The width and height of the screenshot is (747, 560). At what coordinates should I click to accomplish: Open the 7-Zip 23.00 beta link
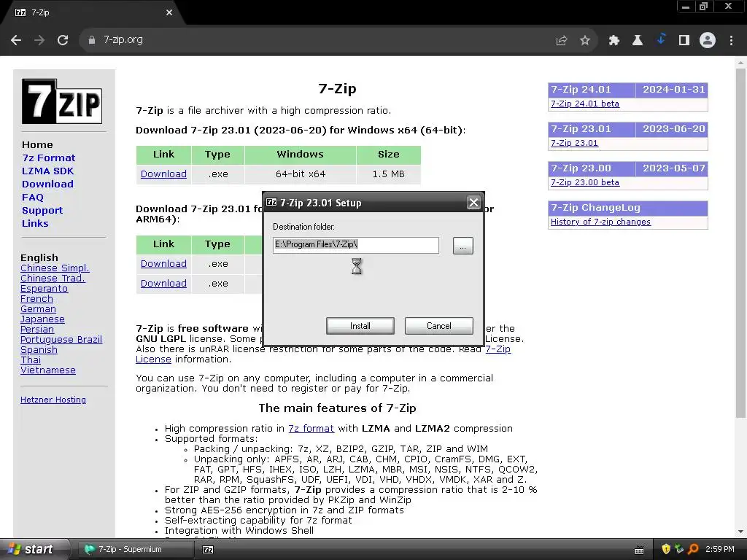[585, 182]
